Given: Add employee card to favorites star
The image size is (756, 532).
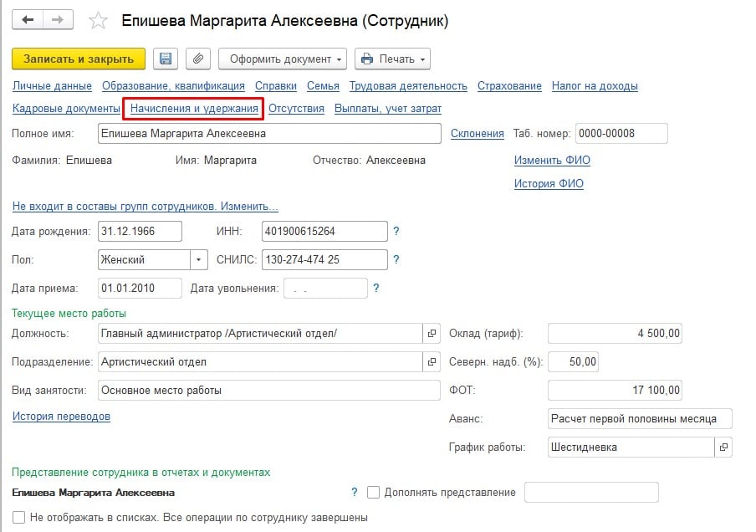Looking at the screenshot, I should 98,21.
